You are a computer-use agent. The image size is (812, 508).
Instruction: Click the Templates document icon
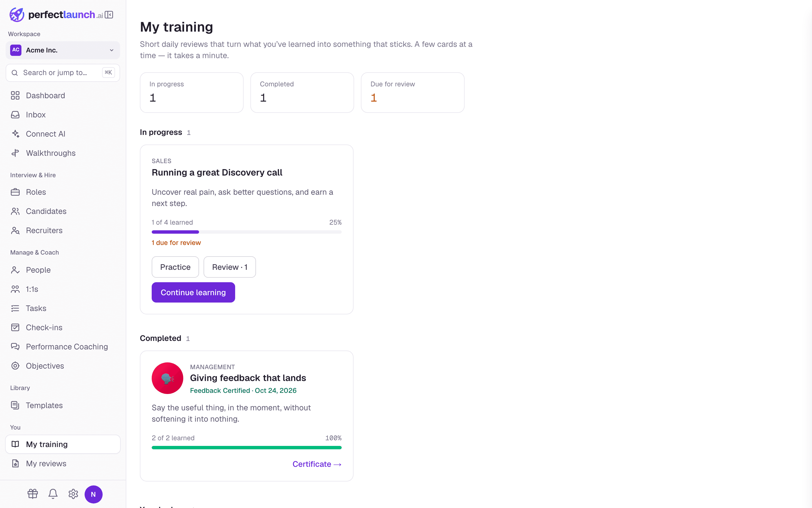[15, 405]
